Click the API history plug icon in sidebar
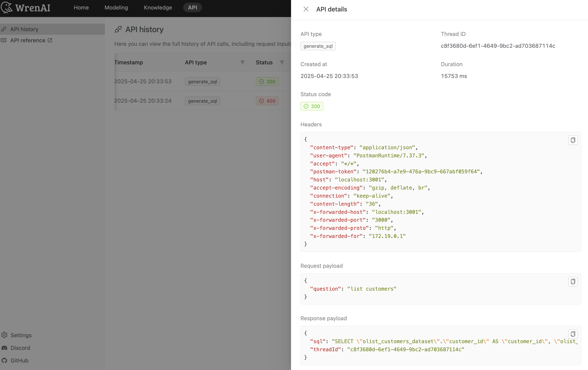Viewport: 588px width, 370px height. [4, 29]
